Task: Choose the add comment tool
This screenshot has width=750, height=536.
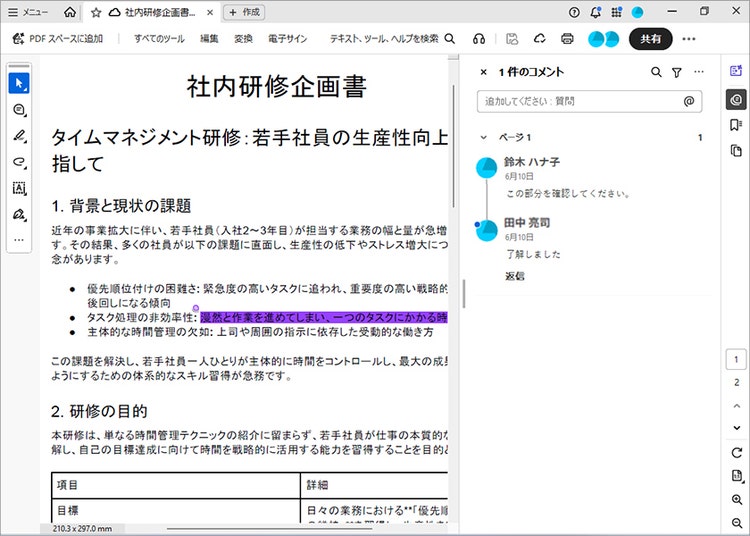Action: tap(19, 109)
